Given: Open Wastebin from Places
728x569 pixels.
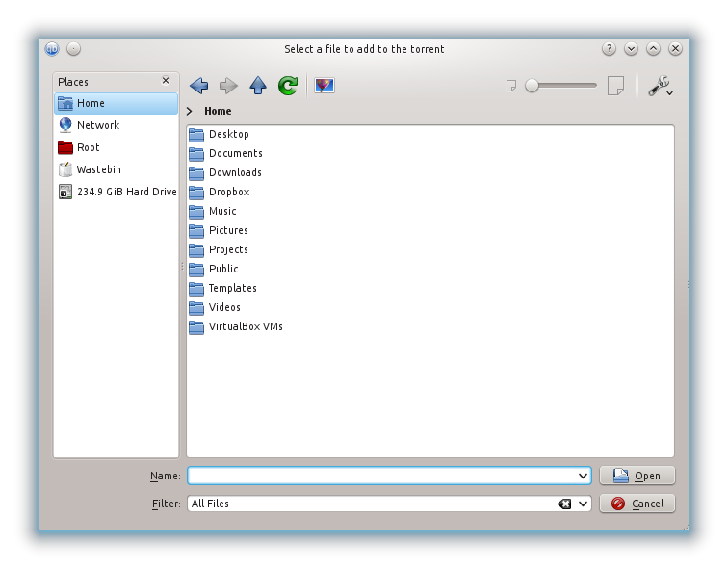Looking at the screenshot, I should coord(98,169).
